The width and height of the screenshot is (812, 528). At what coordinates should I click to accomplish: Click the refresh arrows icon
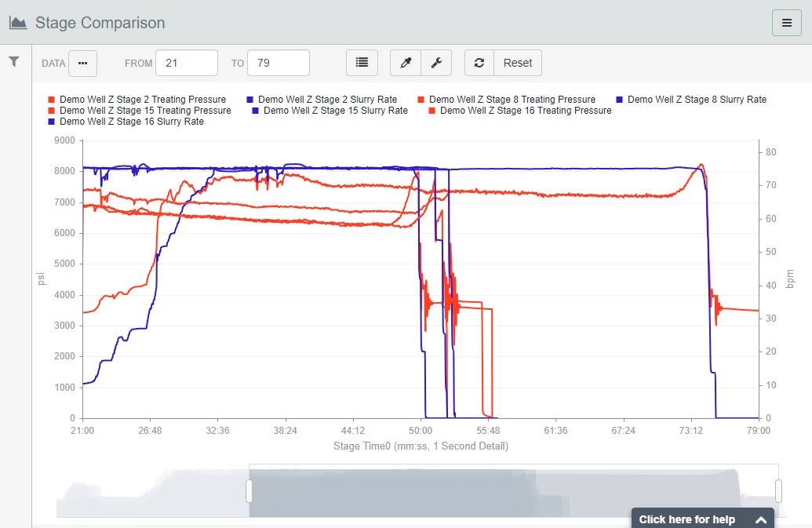pyautogui.click(x=479, y=63)
